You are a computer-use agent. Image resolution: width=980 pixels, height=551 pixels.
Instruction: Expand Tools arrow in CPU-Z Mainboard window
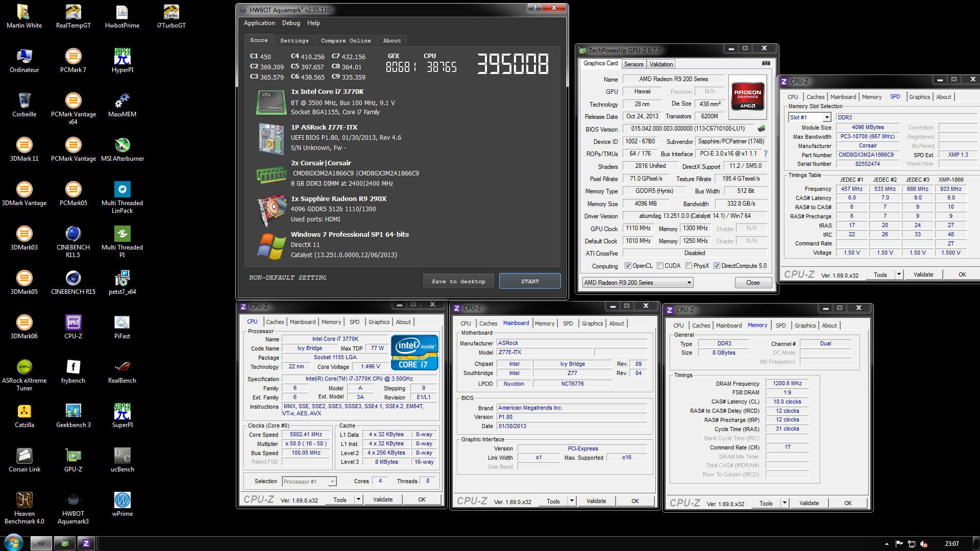572,501
